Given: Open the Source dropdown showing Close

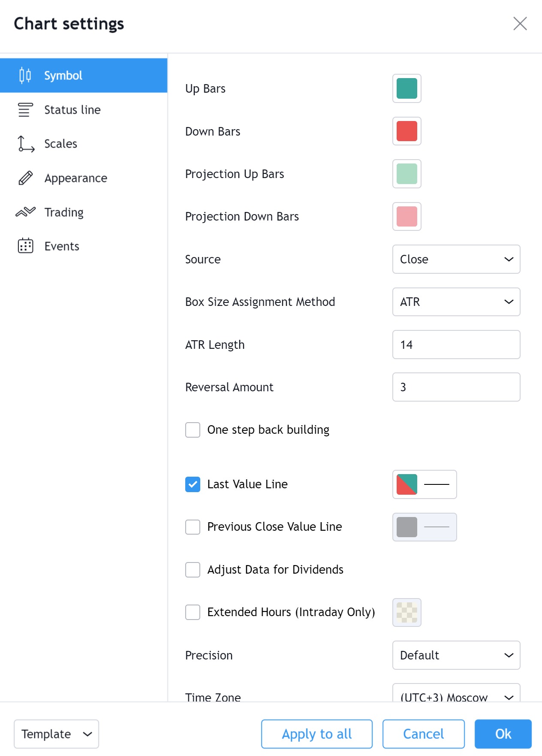Looking at the screenshot, I should 456,259.
